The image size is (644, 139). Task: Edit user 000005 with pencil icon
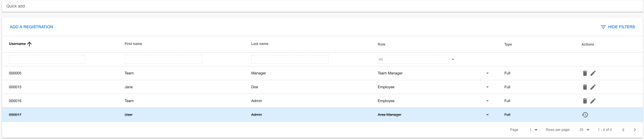point(593,73)
